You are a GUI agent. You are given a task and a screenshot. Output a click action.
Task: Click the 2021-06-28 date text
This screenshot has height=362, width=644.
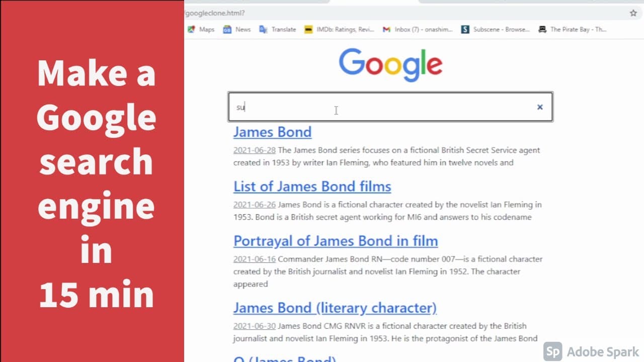(254, 150)
